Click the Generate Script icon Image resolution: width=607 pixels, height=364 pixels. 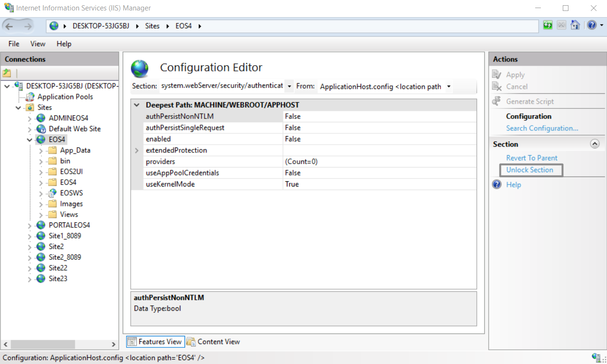(x=497, y=101)
